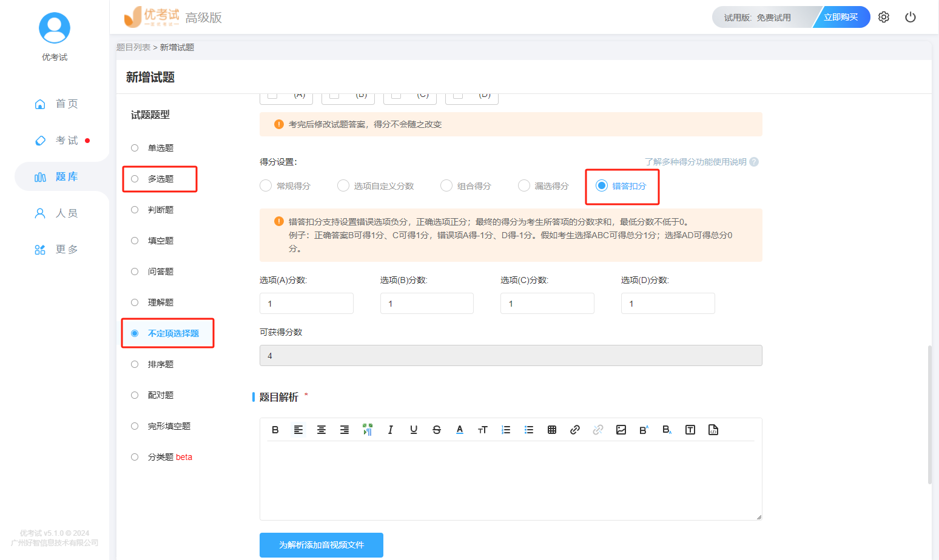Screen dimensions: 939x560
Task: Click the help question mark icon
Action: (754, 162)
